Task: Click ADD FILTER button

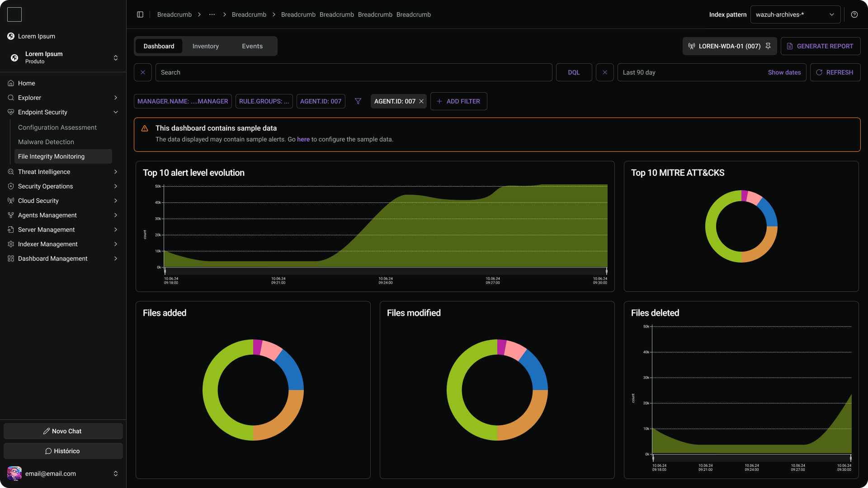Action: (x=458, y=101)
